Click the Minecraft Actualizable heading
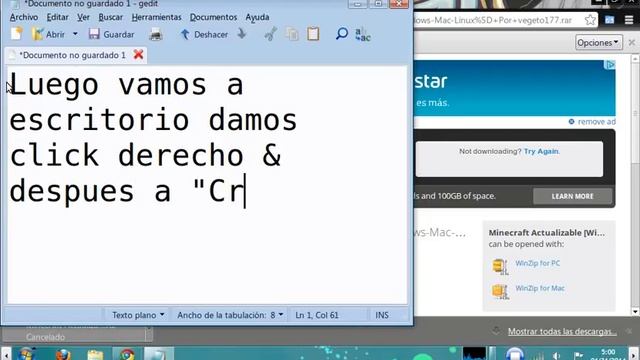This screenshot has height=360, width=640. coord(547,233)
